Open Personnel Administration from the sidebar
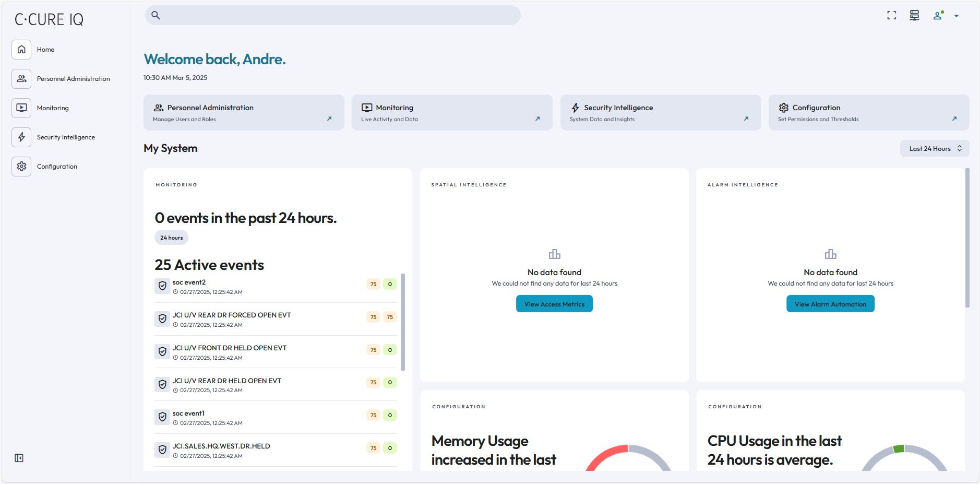The height and width of the screenshot is (484, 980). coord(21,78)
